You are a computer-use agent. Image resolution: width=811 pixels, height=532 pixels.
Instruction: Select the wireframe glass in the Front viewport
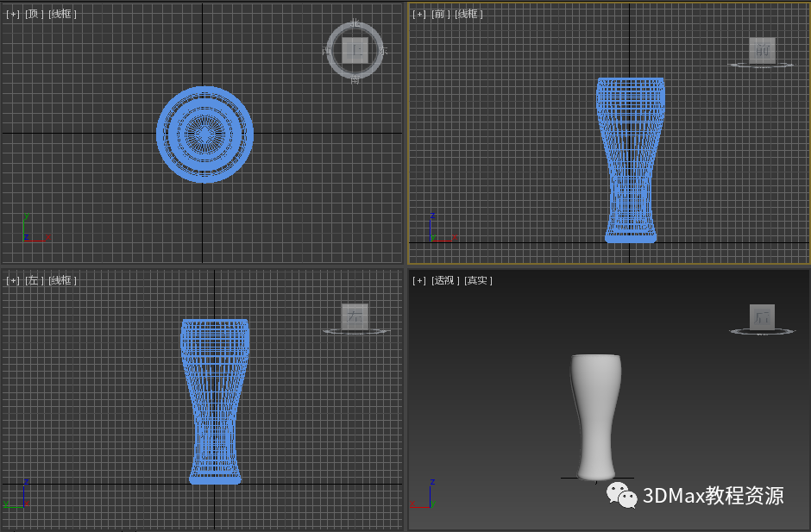(631, 160)
